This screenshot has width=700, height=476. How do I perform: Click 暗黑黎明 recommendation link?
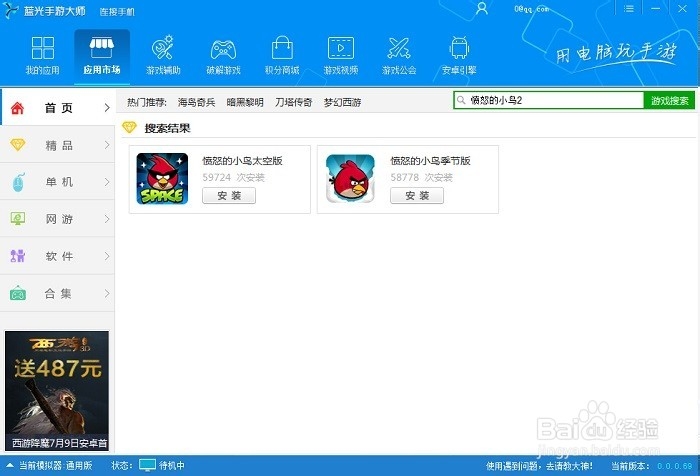click(x=245, y=103)
